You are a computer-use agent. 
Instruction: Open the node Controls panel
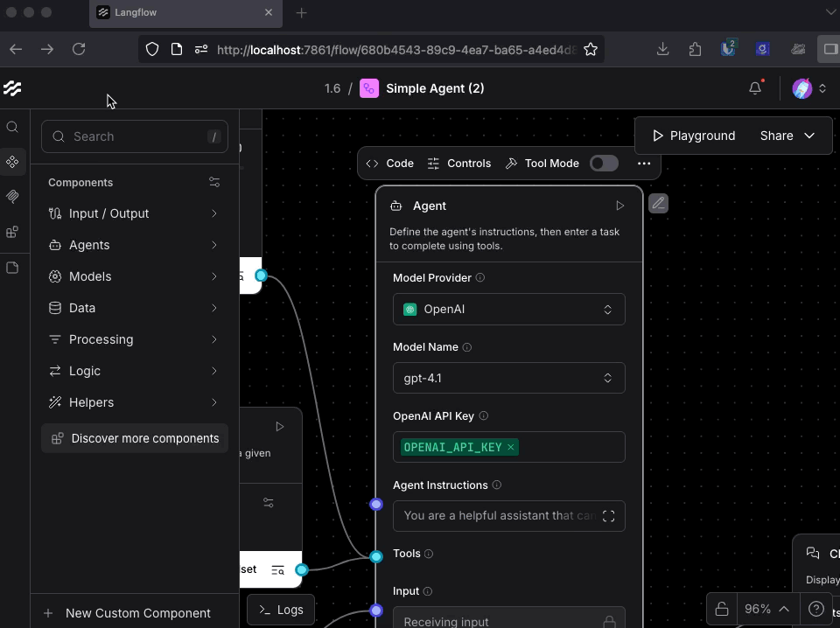tap(459, 164)
